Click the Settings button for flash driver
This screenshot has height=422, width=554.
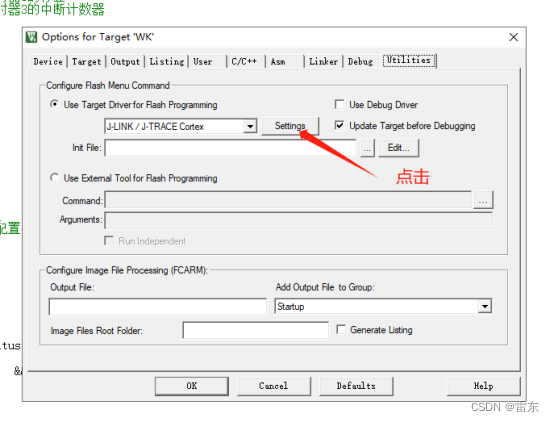290,126
